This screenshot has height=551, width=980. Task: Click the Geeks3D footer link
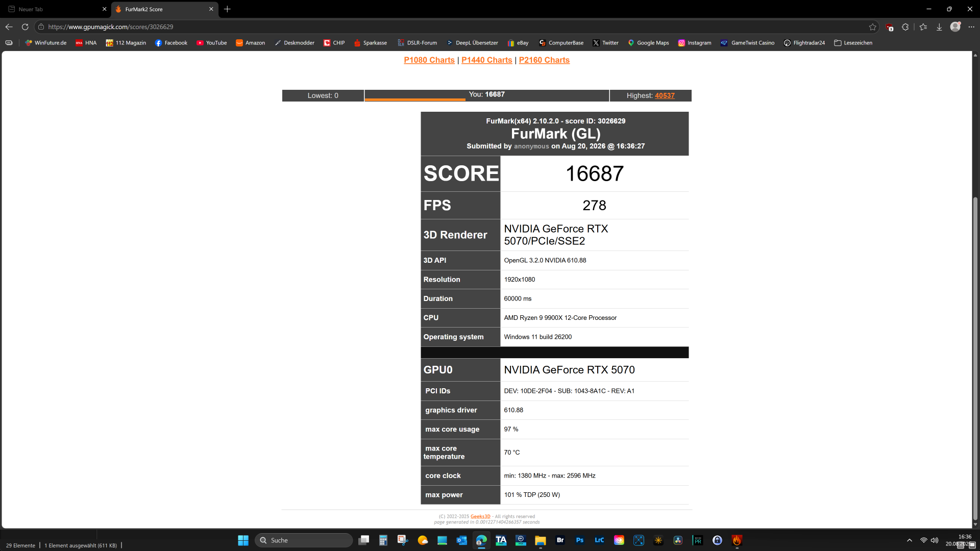click(x=480, y=517)
